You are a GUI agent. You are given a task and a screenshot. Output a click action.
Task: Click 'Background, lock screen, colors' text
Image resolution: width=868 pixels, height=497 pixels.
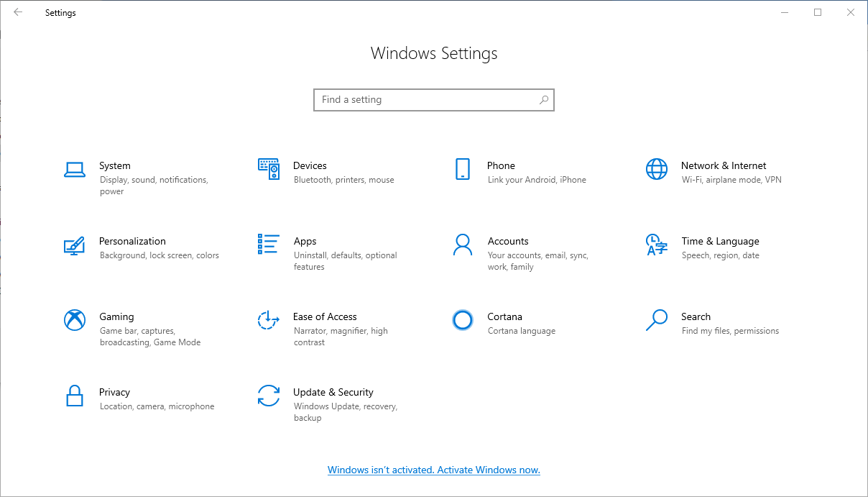160,255
